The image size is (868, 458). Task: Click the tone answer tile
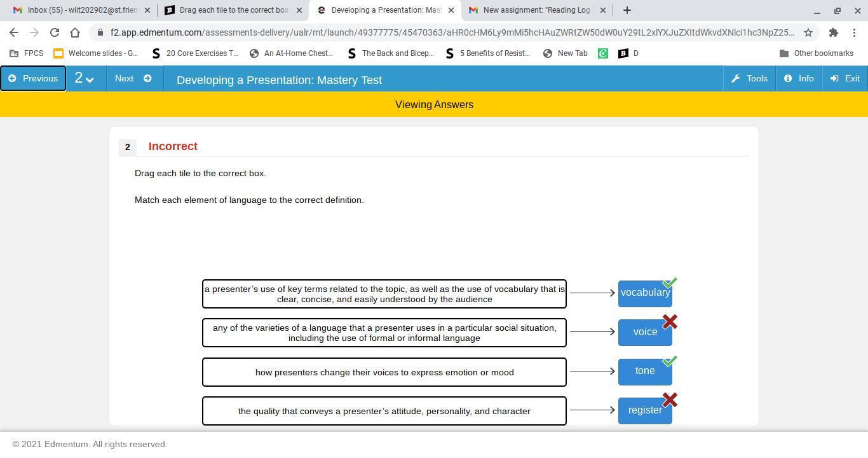[645, 371]
